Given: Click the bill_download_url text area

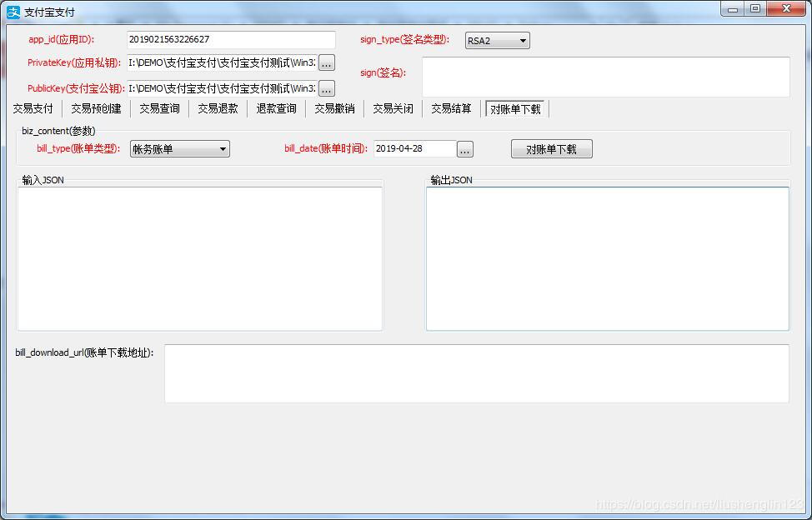Looking at the screenshot, I should 477,373.
